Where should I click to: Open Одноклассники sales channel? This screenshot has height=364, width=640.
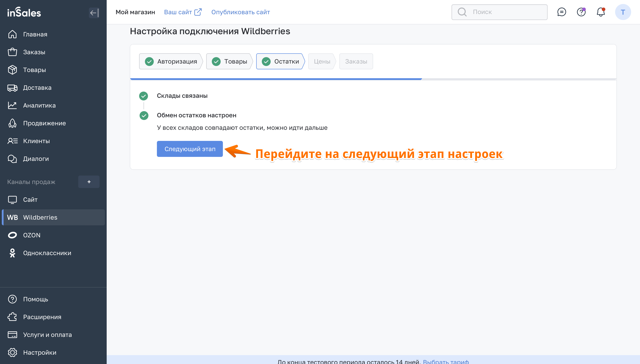coord(47,253)
